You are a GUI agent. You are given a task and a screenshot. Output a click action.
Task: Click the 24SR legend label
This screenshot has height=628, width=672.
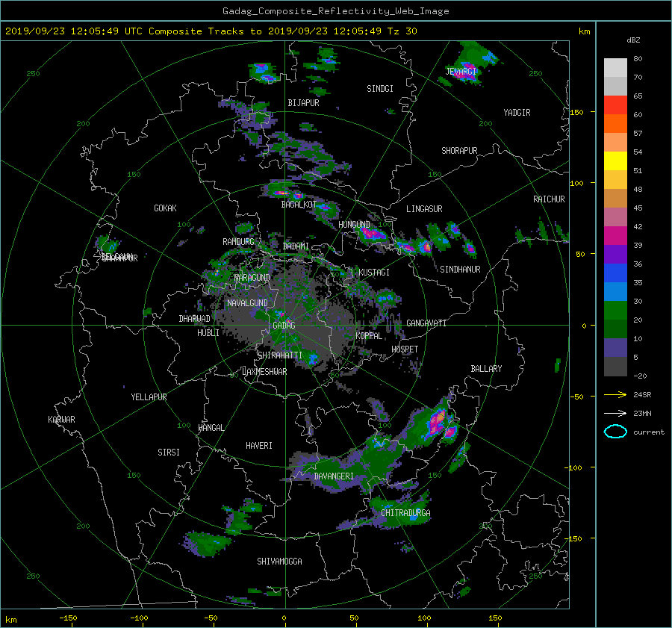[x=642, y=395]
